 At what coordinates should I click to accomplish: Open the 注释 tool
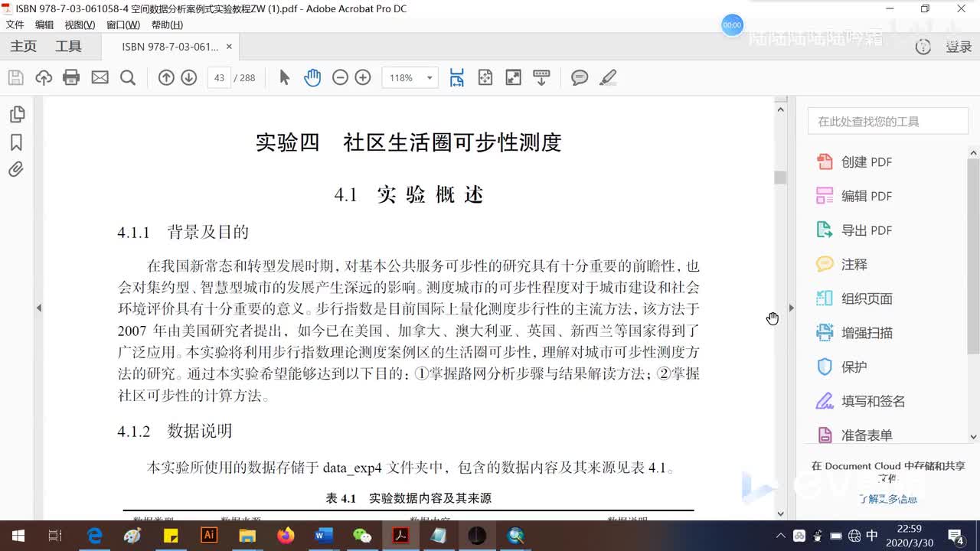click(842, 264)
